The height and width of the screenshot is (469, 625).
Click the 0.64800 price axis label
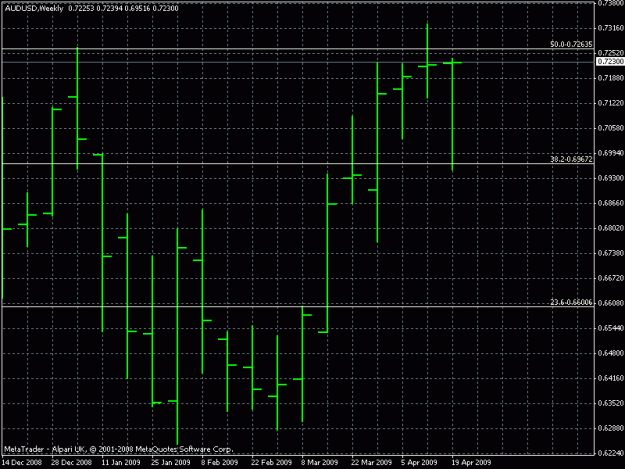pyautogui.click(x=610, y=353)
